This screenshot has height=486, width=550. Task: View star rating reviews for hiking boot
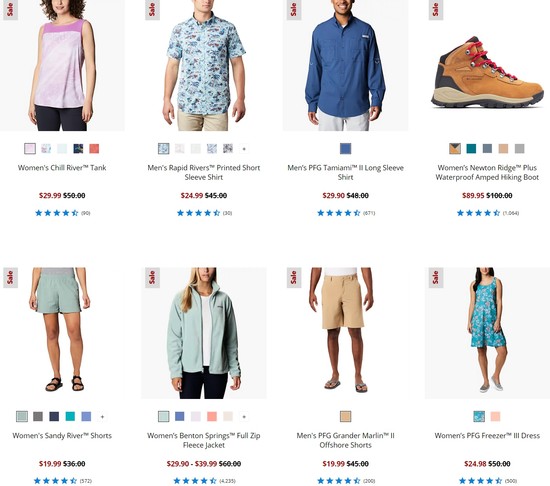tap(488, 213)
